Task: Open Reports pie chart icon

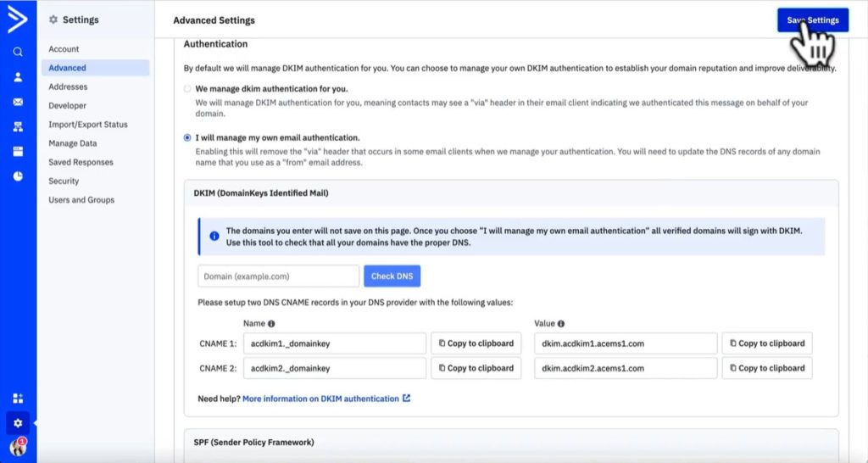Action: [x=18, y=176]
